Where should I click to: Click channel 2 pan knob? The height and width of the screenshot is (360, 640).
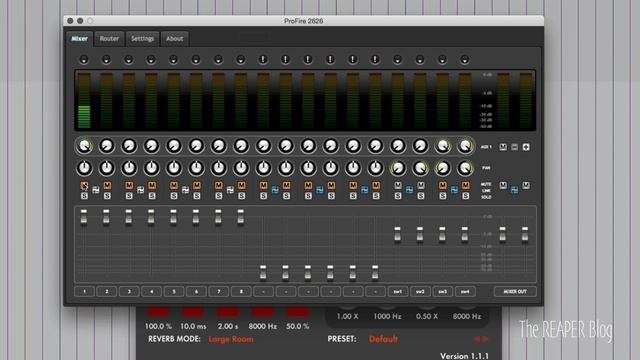tap(107, 168)
